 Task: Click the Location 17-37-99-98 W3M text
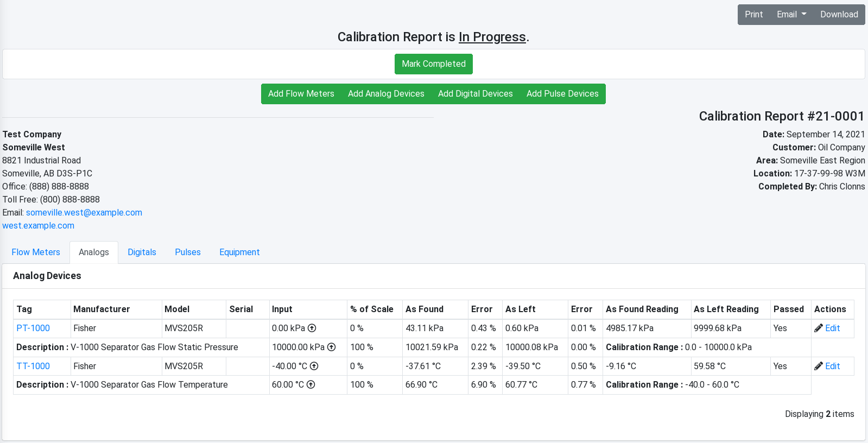click(x=809, y=174)
